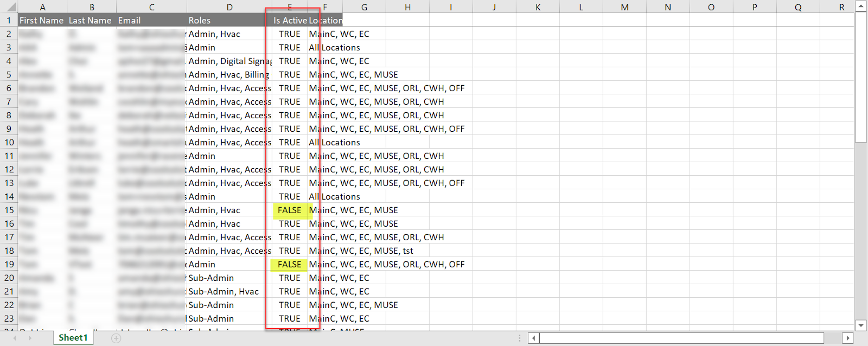Open the Sheet1 tab
868x346 pixels.
(73, 337)
